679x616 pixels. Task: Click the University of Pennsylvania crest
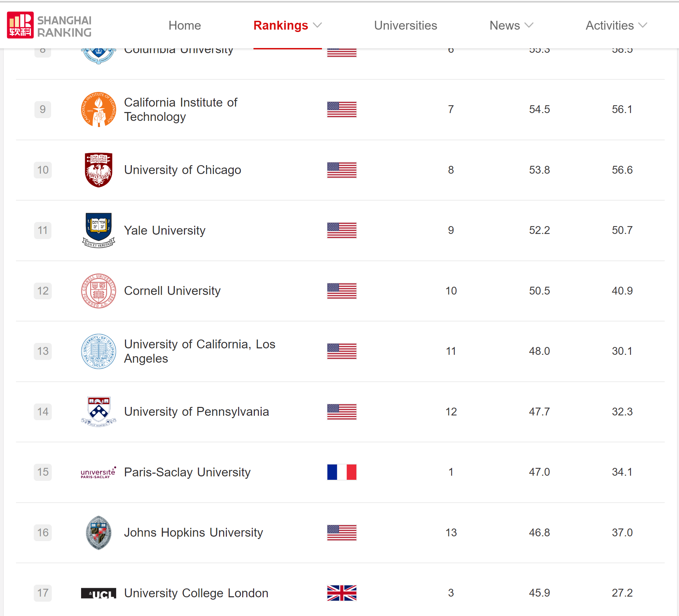98,412
